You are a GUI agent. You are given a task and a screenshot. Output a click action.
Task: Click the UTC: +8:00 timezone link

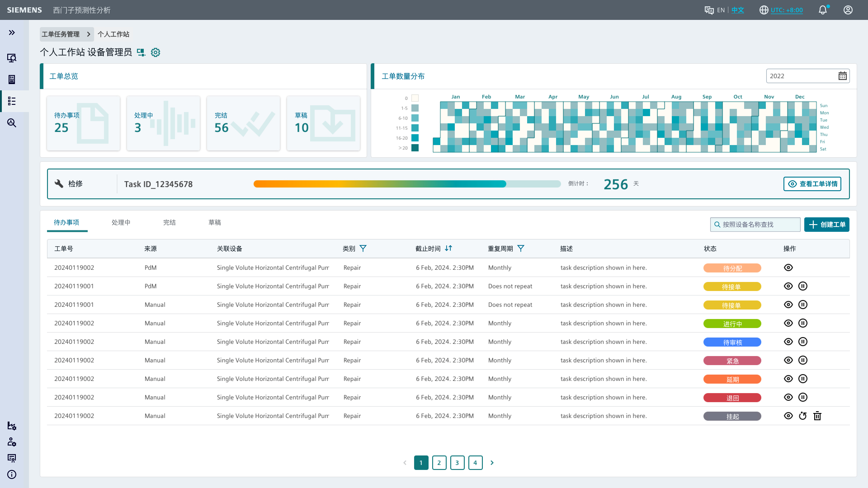786,10
